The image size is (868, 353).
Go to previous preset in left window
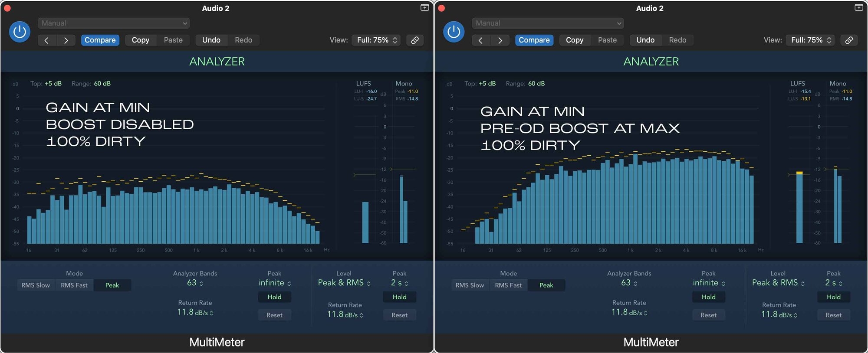(47, 40)
